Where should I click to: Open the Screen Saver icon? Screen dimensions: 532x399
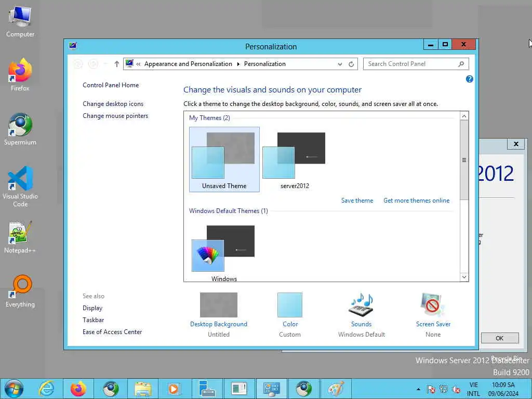[x=433, y=304]
